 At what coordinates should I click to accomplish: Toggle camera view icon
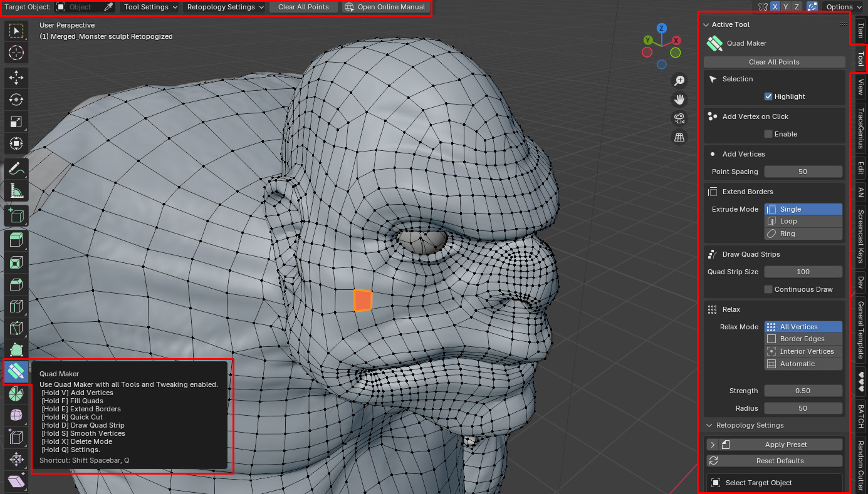click(679, 118)
